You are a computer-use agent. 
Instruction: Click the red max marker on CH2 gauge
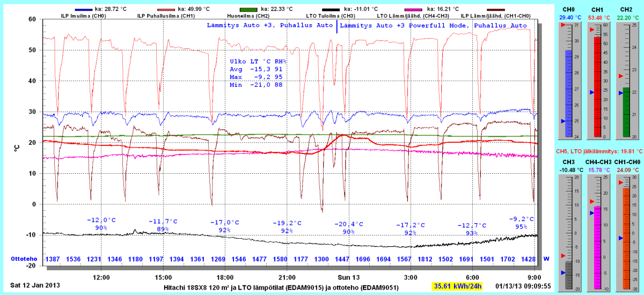pyautogui.click(x=621, y=76)
